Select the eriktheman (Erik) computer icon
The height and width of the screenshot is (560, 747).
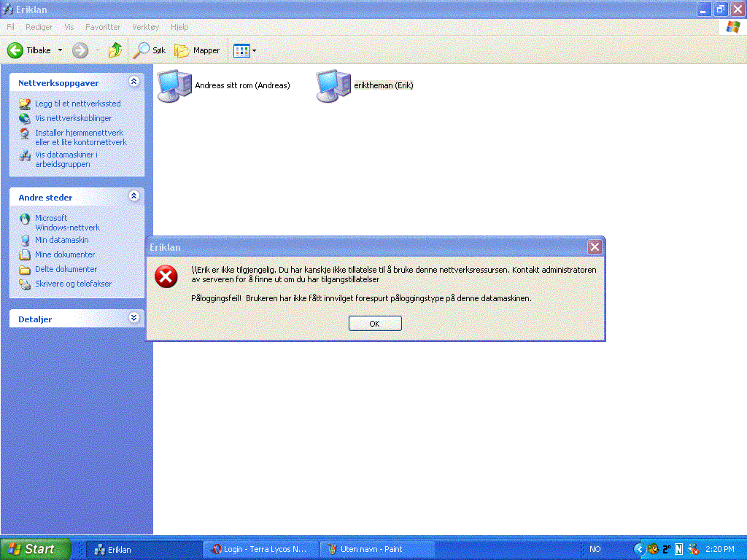[x=333, y=86]
